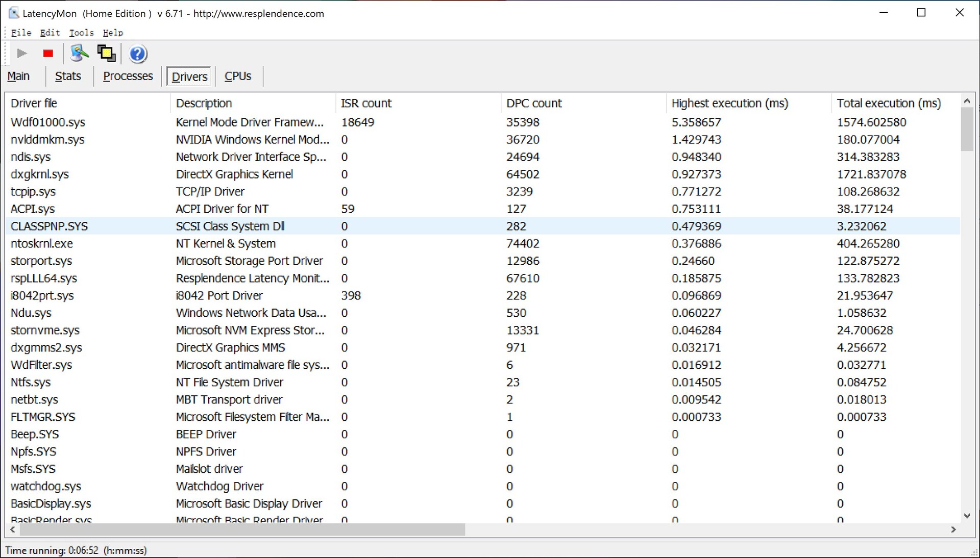Switch to the Processes tab
Image resolution: width=980 pixels, height=558 pixels.
(x=128, y=77)
